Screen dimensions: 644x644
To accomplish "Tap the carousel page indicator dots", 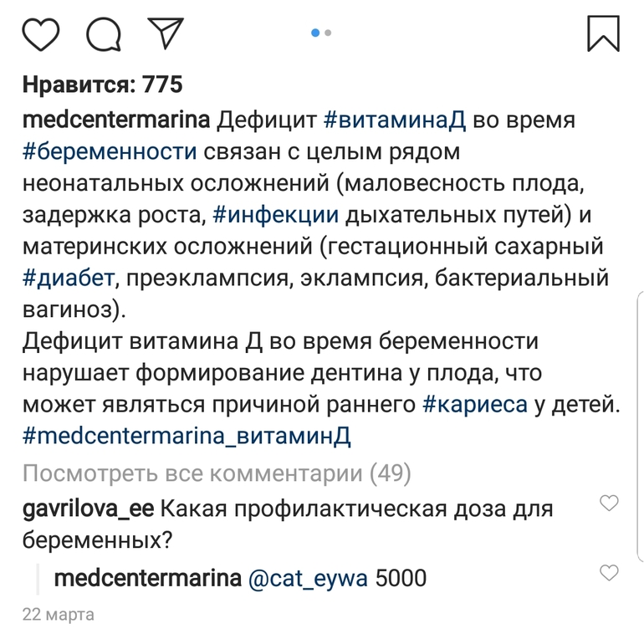I will (x=321, y=33).
